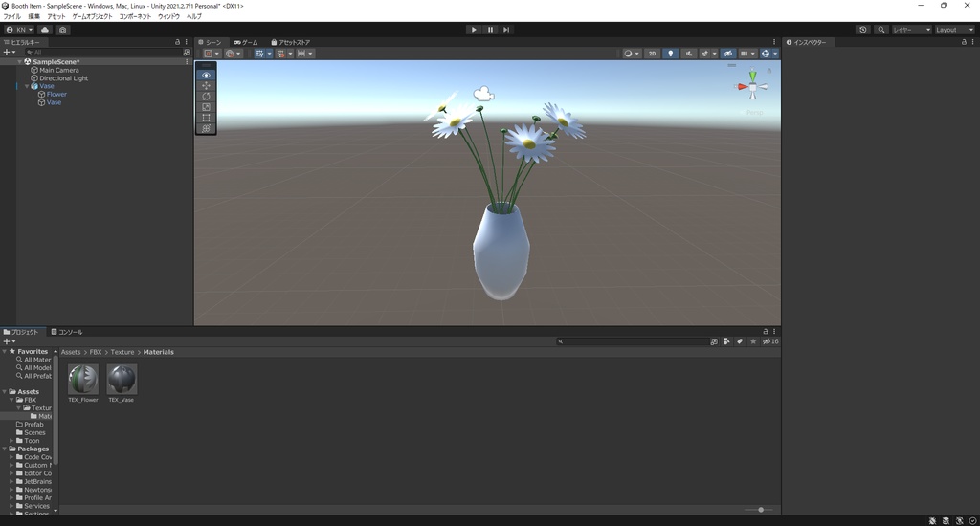Click the Pause button
The width and height of the screenshot is (980, 526).
point(490,30)
